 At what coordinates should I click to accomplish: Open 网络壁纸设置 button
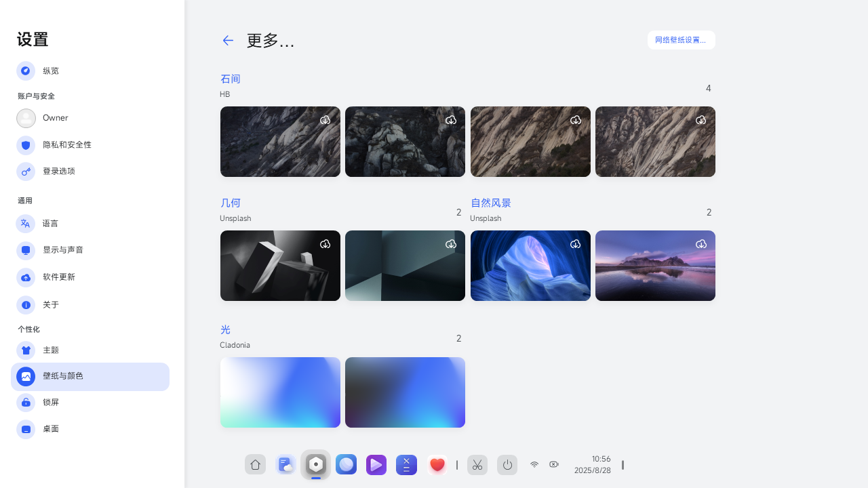tap(682, 40)
